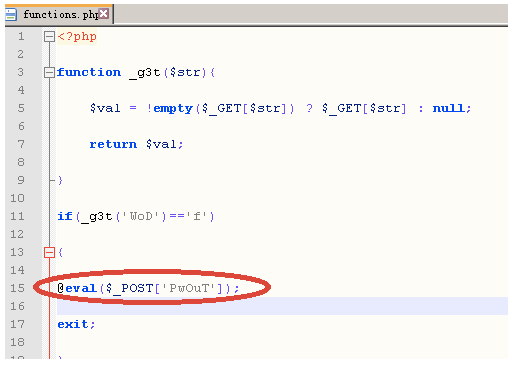Click the 'empty' keyword on line 5
Image resolution: width=522 pixels, height=389 pixels.
(x=173, y=109)
